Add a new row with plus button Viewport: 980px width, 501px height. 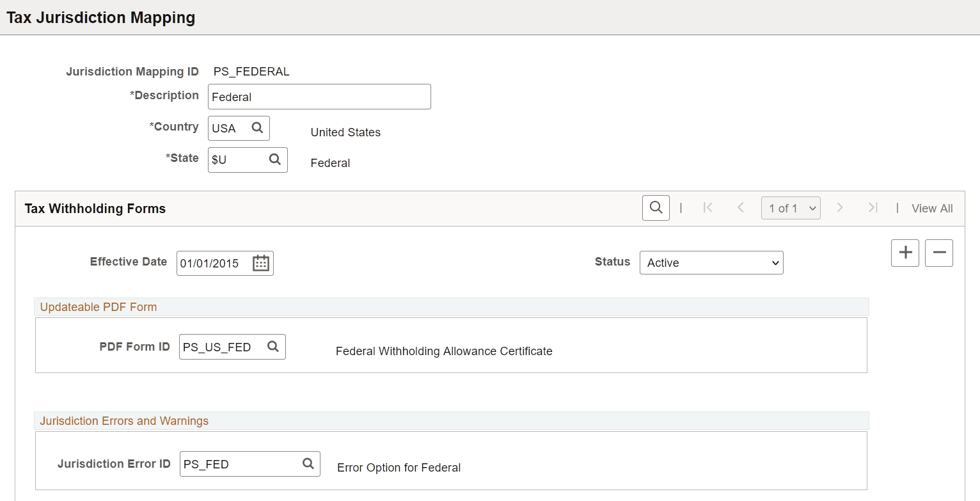click(x=905, y=253)
